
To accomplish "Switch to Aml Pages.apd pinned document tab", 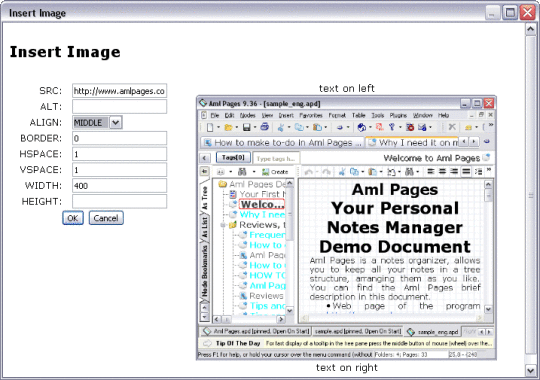I will click(x=256, y=331).
